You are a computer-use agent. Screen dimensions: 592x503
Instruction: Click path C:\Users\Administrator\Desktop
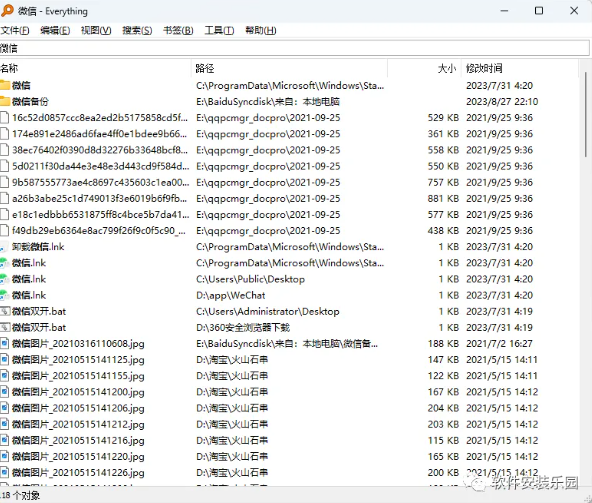268,312
